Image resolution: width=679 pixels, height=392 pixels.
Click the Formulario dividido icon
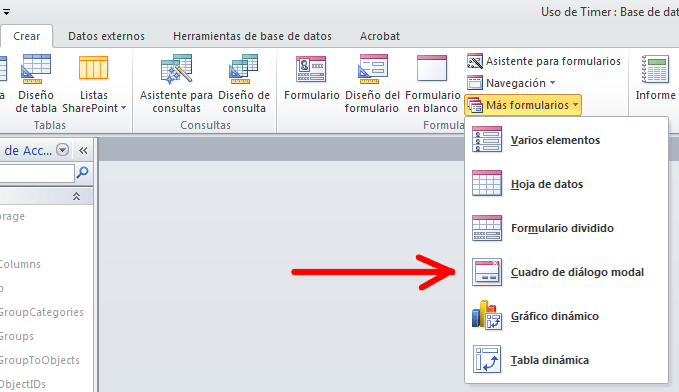point(487,228)
